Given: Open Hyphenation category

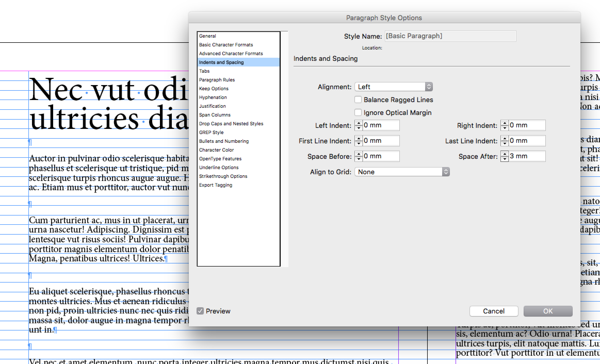Looking at the screenshot, I should coord(238,97).
